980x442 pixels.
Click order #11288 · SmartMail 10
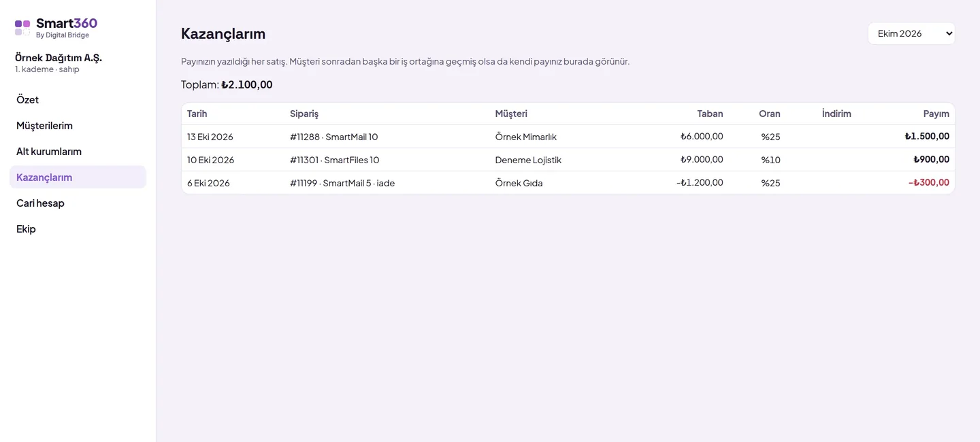[334, 137]
